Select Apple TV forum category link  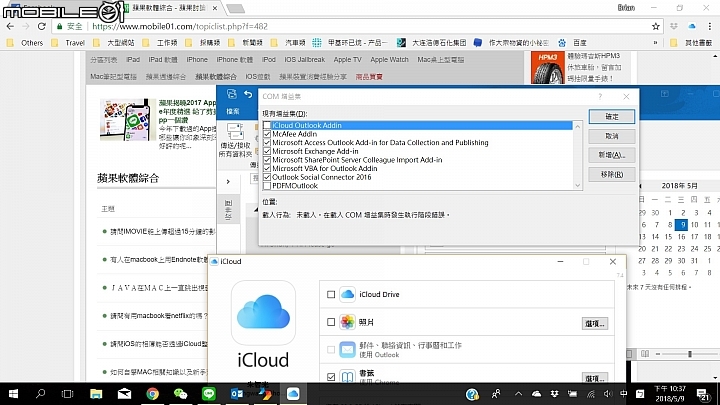(348, 60)
